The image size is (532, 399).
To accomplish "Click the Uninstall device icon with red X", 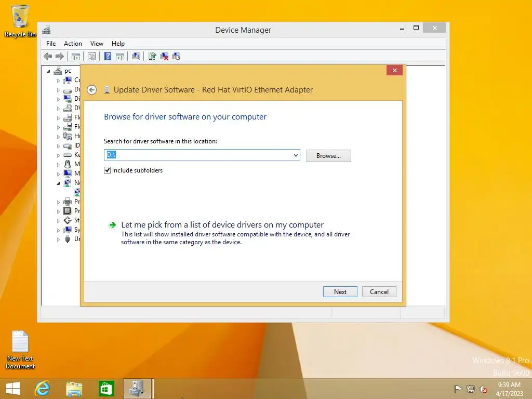I will [164, 56].
